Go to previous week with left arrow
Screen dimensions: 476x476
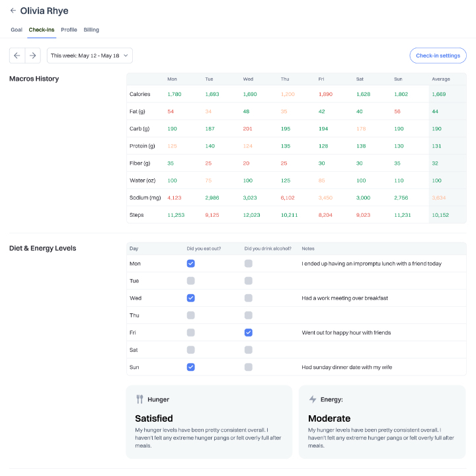[17, 56]
